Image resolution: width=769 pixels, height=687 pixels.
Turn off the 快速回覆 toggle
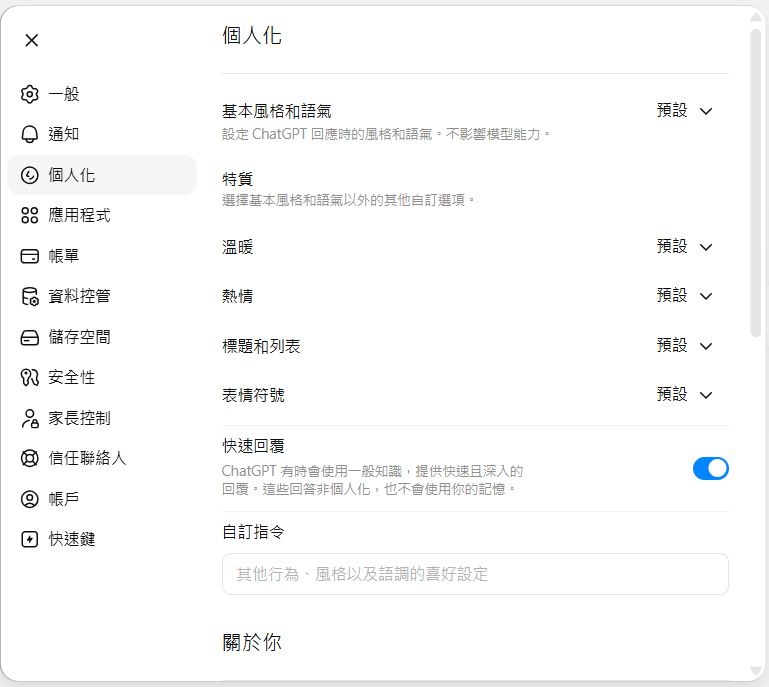[x=711, y=469]
